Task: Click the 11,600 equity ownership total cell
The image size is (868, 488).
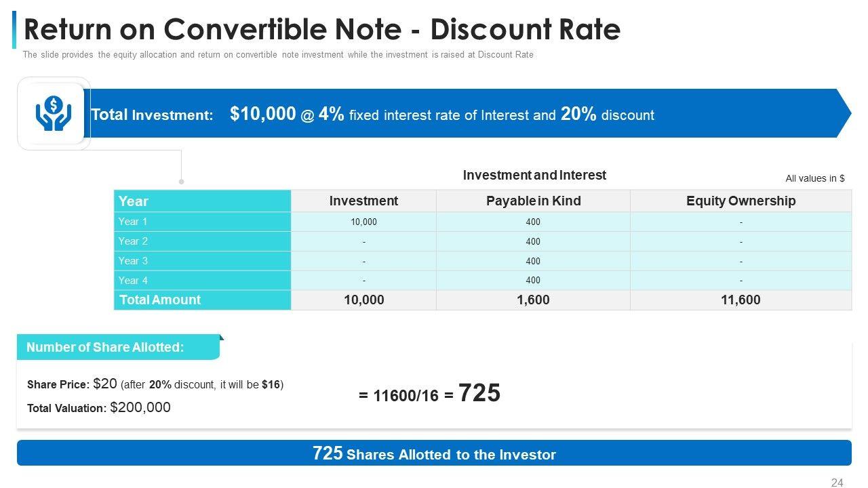Action: click(741, 300)
